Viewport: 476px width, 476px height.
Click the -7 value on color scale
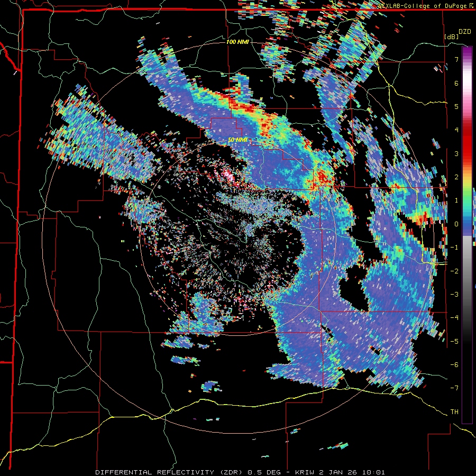click(x=454, y=388)
